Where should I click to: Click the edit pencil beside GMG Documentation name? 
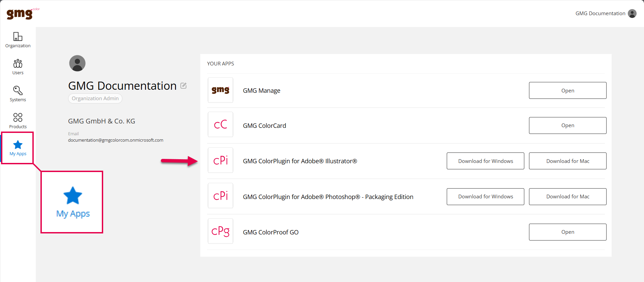tap(183, 86)
